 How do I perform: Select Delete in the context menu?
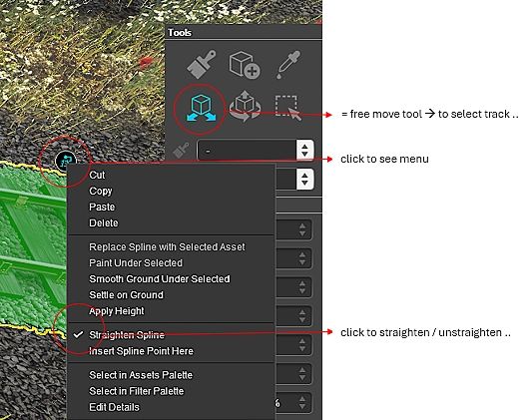[104, 223]
